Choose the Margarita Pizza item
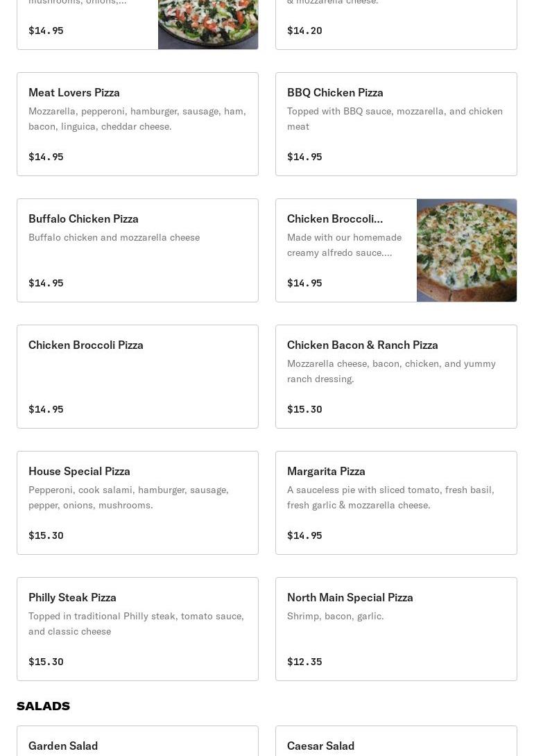This screenshot has height=756, width=534. tap(396, 503)
